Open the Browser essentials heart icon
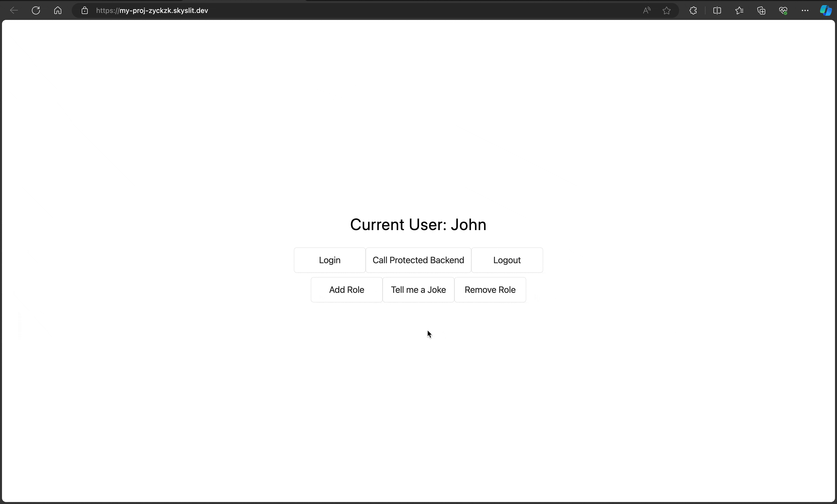 783,10
